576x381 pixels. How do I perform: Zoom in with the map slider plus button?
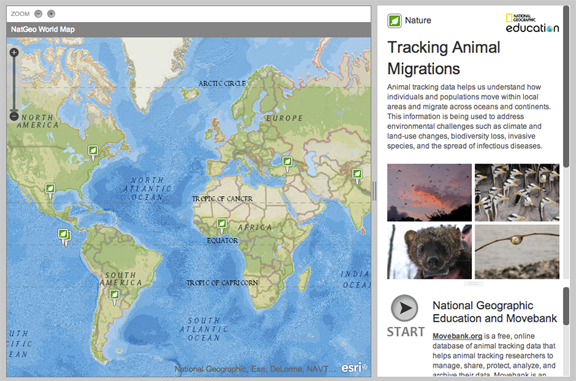(14, 53)
